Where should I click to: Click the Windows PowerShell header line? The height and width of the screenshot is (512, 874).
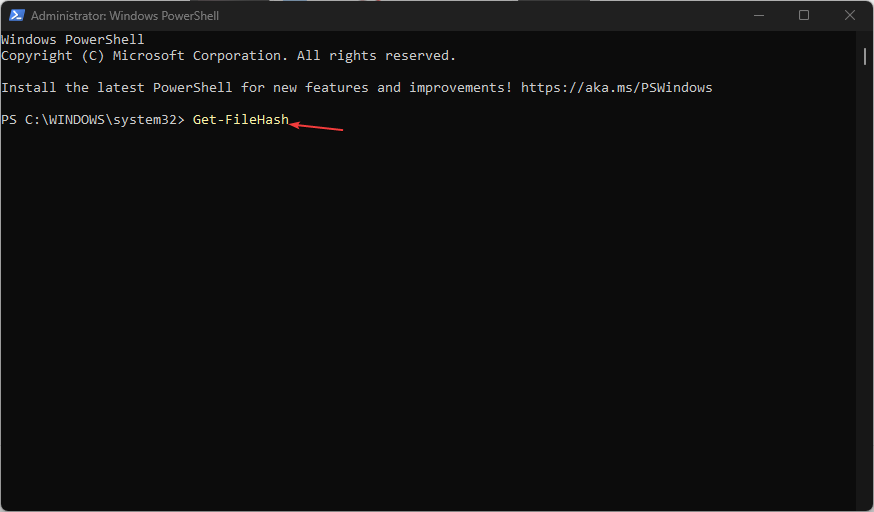pos(72,40)
